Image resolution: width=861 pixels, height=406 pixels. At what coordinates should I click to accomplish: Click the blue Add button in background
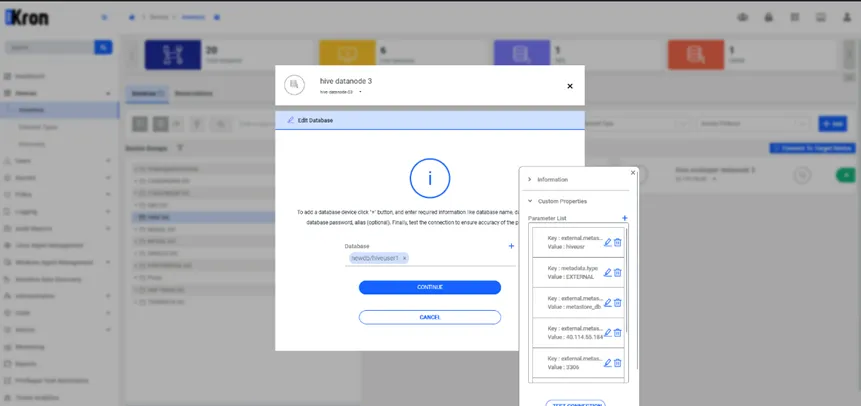coord(832,124)
